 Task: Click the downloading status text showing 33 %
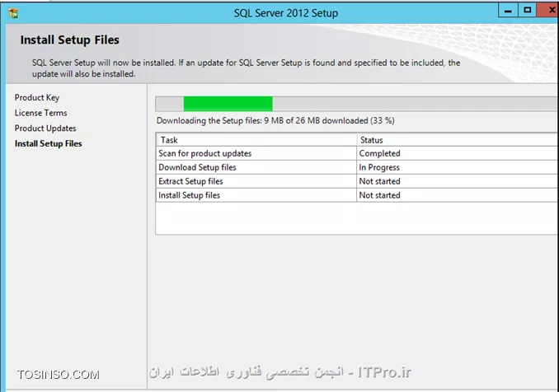[x=275, y=121]
